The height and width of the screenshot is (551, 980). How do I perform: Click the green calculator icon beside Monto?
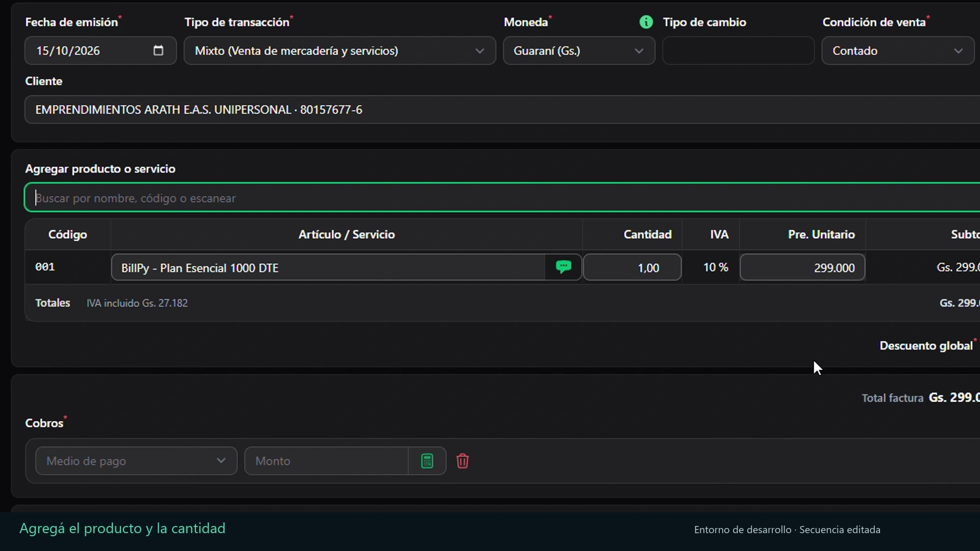(x=427, y=461)
